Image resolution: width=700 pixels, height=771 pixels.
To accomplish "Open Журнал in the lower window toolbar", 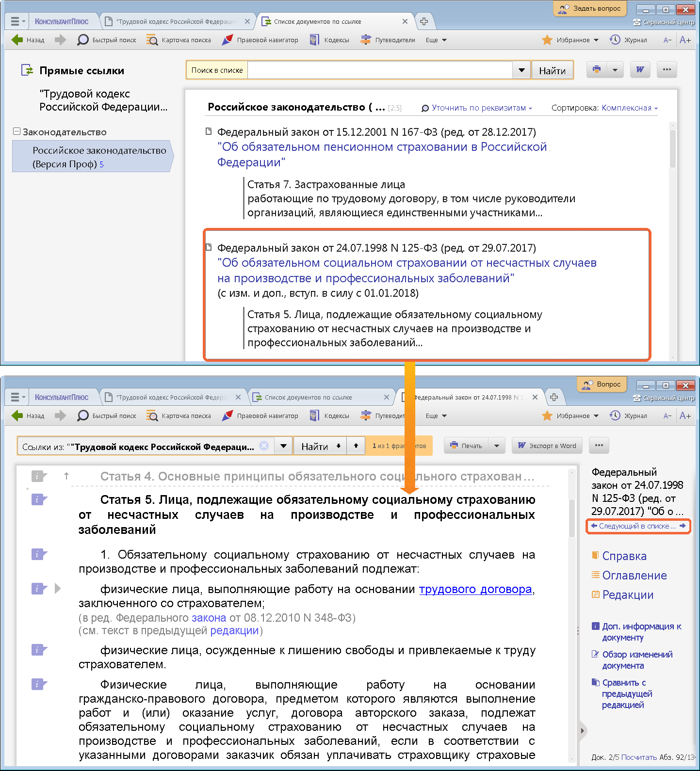I will [x=628, y=416].
